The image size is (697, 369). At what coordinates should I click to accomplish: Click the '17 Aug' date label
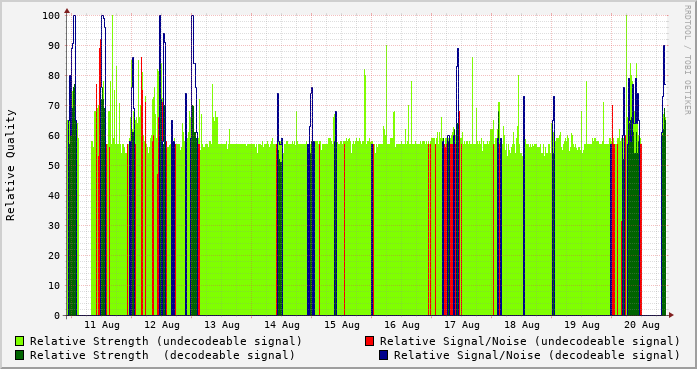[462, 325]
